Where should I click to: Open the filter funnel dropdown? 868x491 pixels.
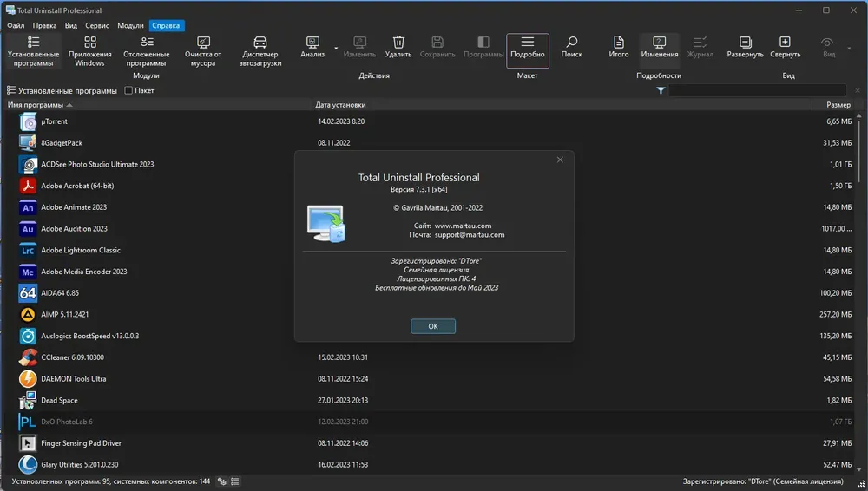coord(661,90)
